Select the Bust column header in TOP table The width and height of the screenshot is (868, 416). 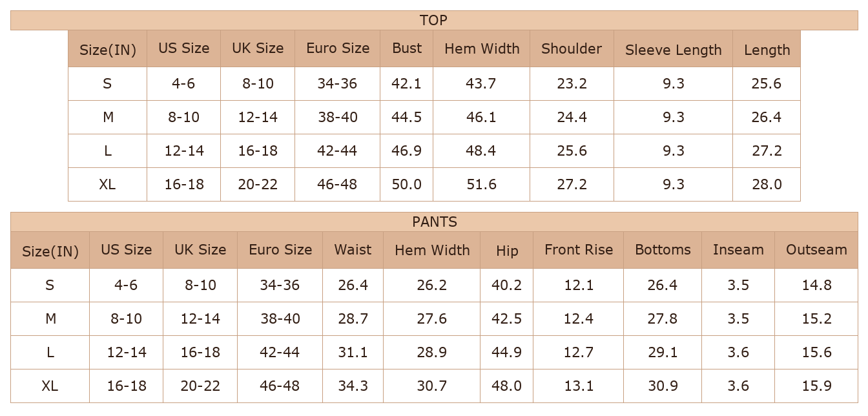[x=406, y=48]
